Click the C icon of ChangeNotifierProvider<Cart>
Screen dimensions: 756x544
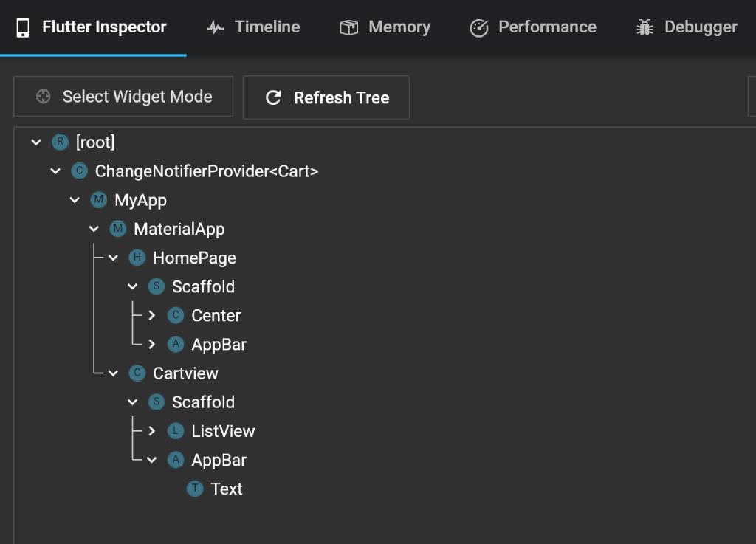79,171
